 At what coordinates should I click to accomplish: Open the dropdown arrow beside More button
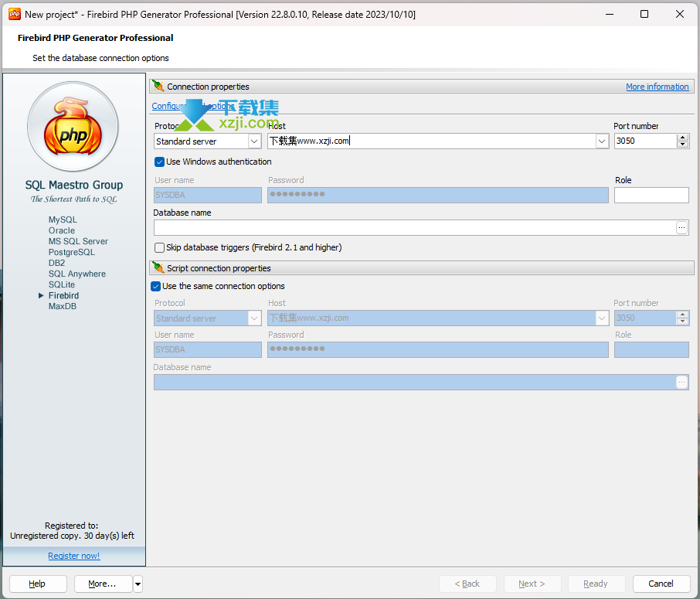tap(138, 584)
